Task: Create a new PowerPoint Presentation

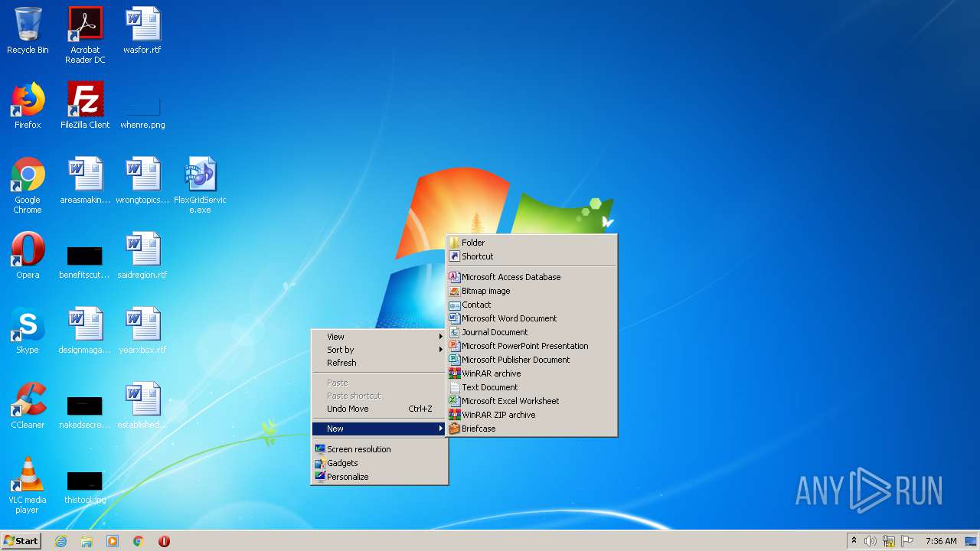Action: point(531,346)
